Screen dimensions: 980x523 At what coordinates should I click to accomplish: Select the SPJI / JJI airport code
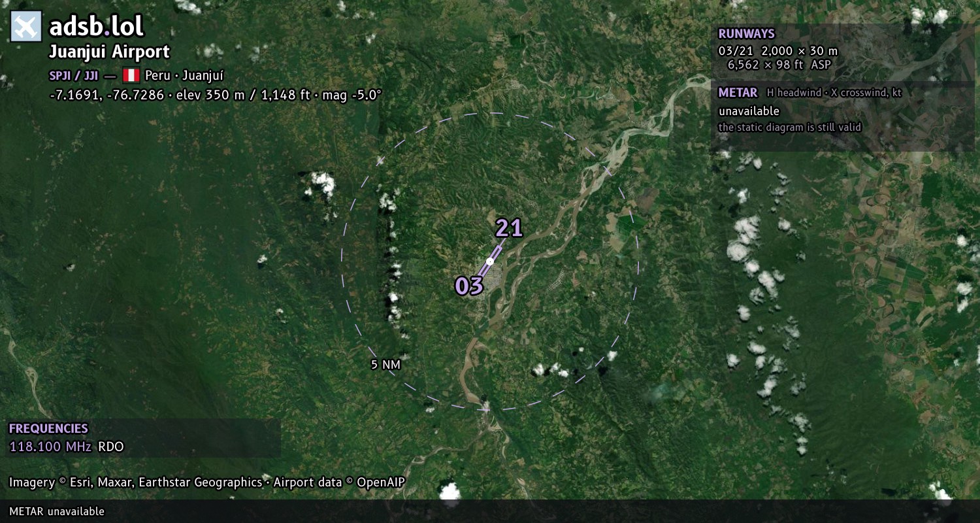coord(73,75)
